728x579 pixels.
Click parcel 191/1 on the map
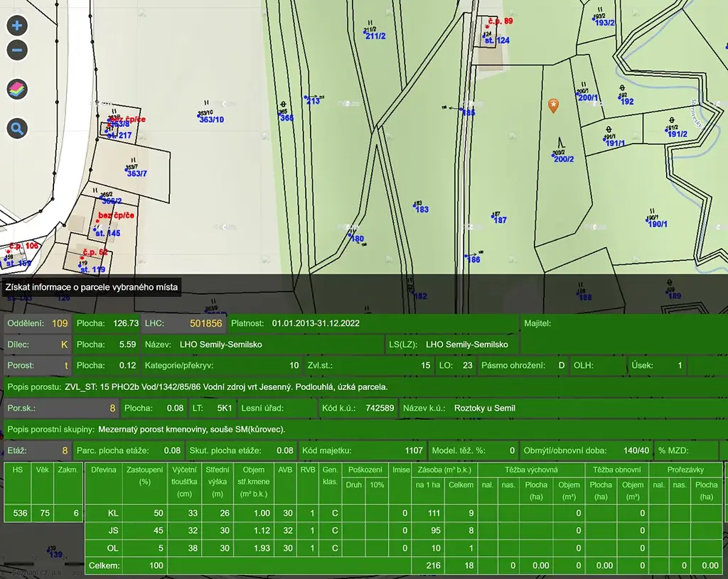(x=614, y=143)
